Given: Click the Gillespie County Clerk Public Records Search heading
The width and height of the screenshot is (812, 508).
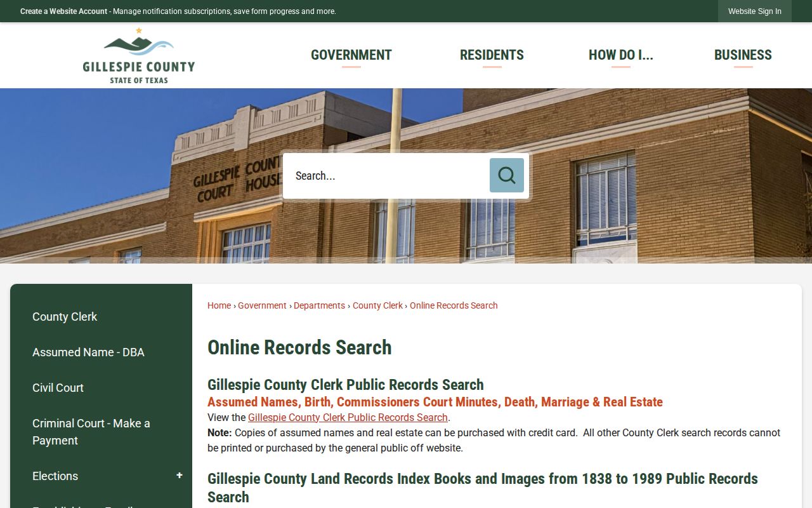Looking at the screenshot, I should (x=346, y=385).
